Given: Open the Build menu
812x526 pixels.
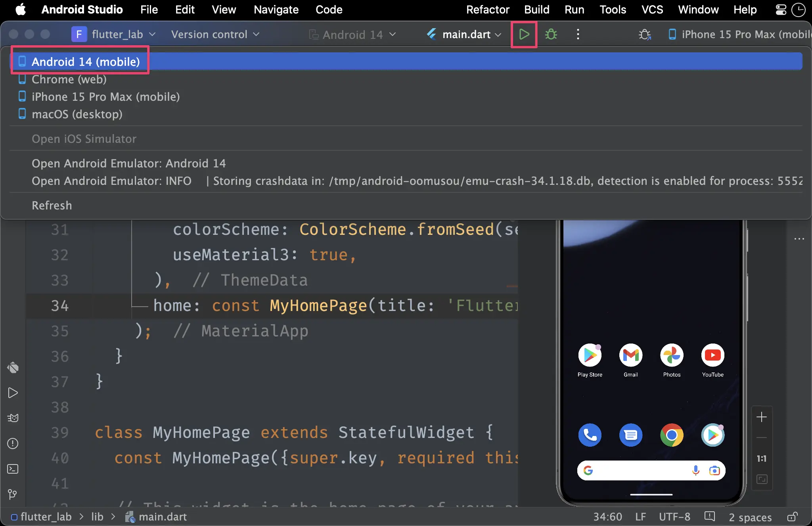Looking at the screenshot, I should click(x=537, y=10).
